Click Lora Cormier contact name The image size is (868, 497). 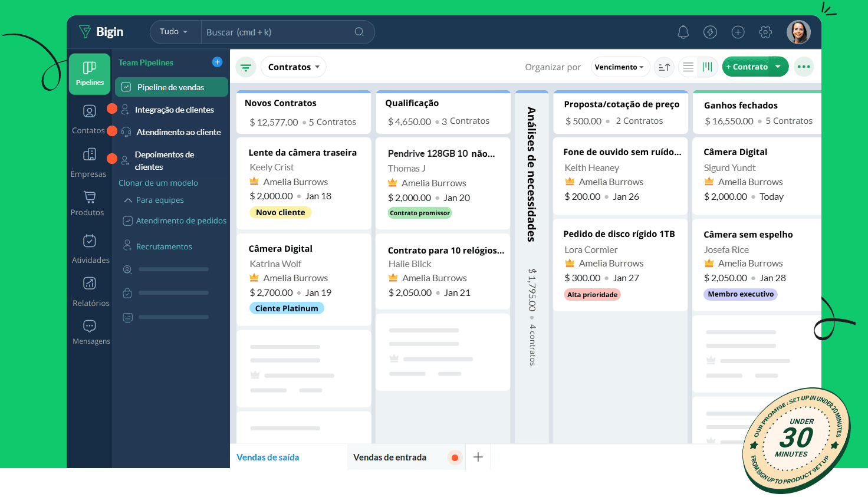591,250
